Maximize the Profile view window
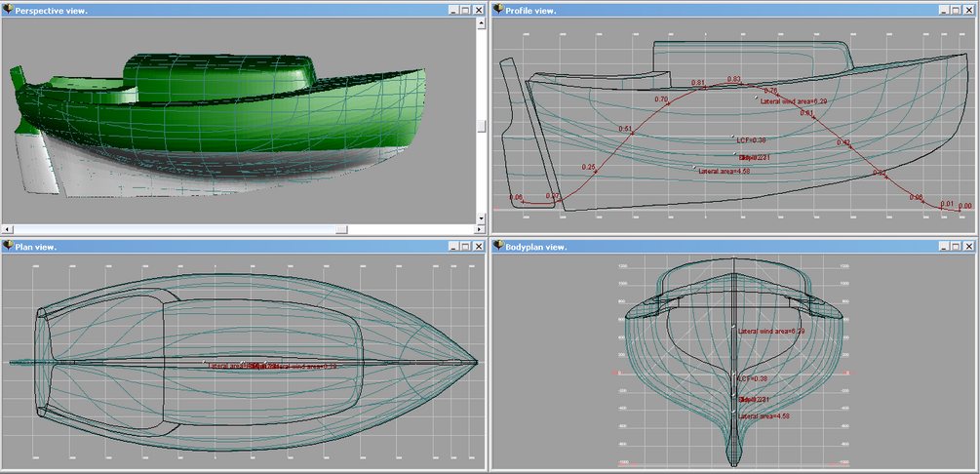 point(956,10)
